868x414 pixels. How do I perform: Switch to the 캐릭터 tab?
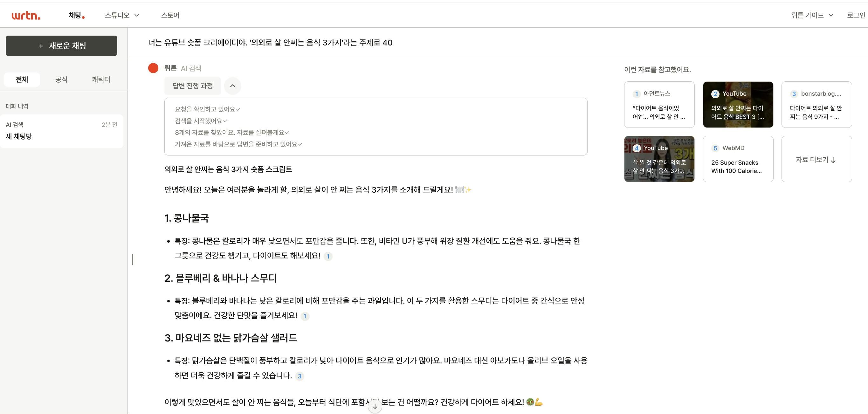click(x=101, y=79)
